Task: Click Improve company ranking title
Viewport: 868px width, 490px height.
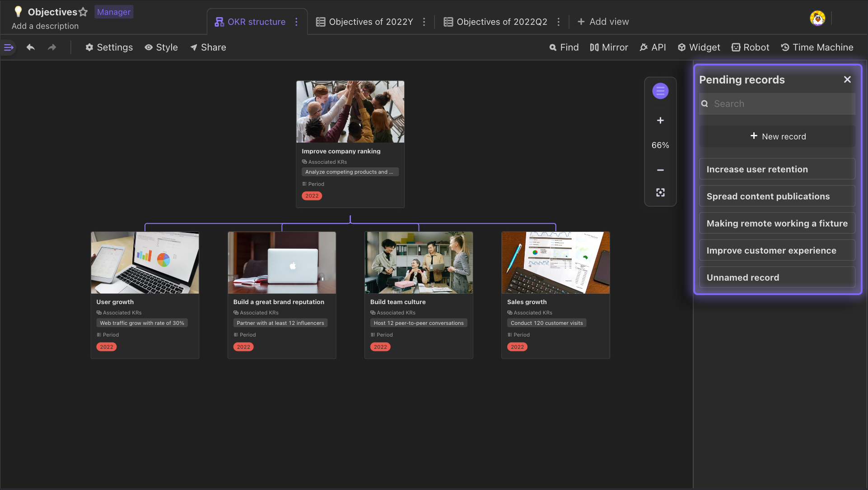Action: click(341, 151)
